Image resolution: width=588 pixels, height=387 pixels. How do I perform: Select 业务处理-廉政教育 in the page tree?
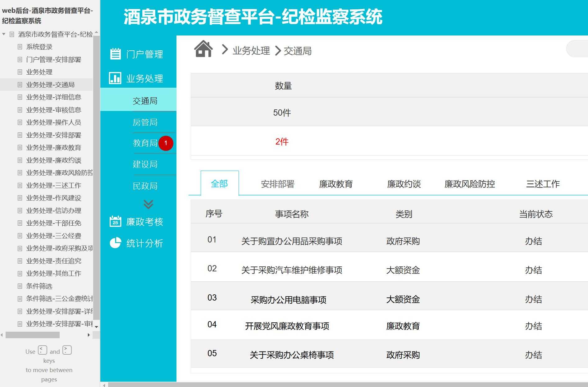point(53,148)
